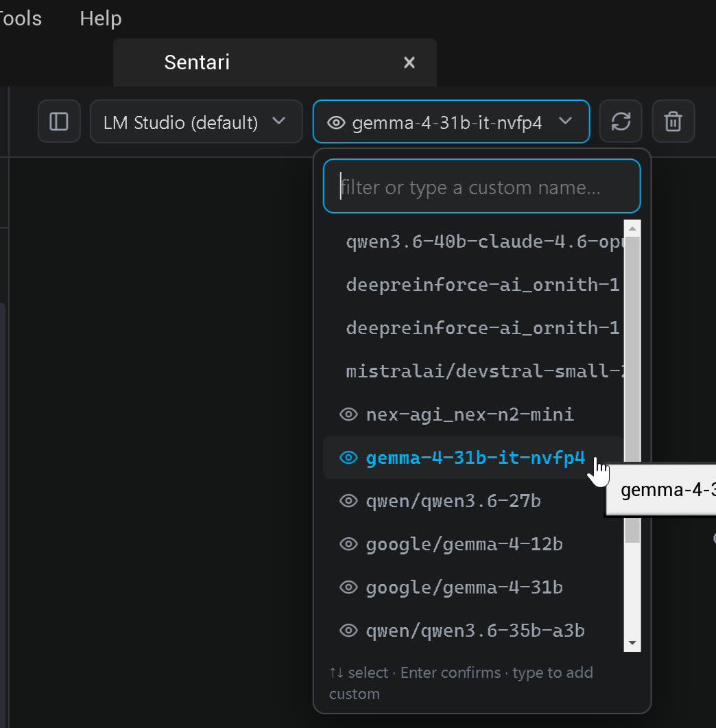Click eye icon beside nex-agi_nex-n2-mini
The image size is (716, 728).
(x=348, y=414)
